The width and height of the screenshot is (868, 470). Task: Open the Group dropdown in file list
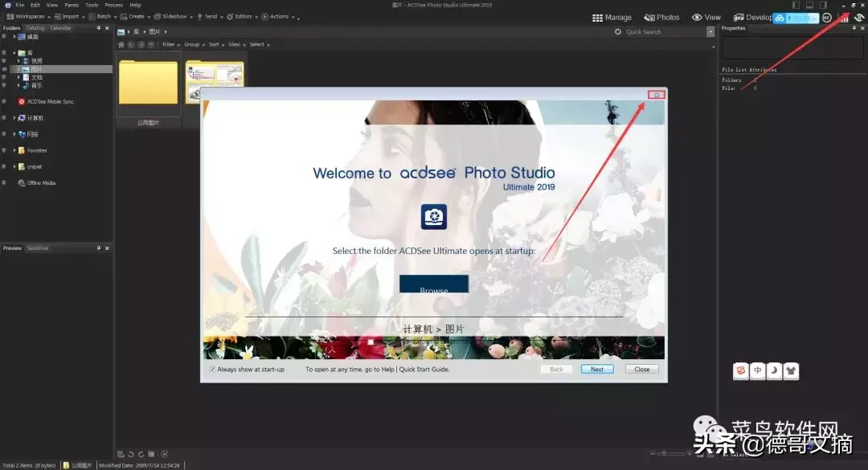coord(194,44)
